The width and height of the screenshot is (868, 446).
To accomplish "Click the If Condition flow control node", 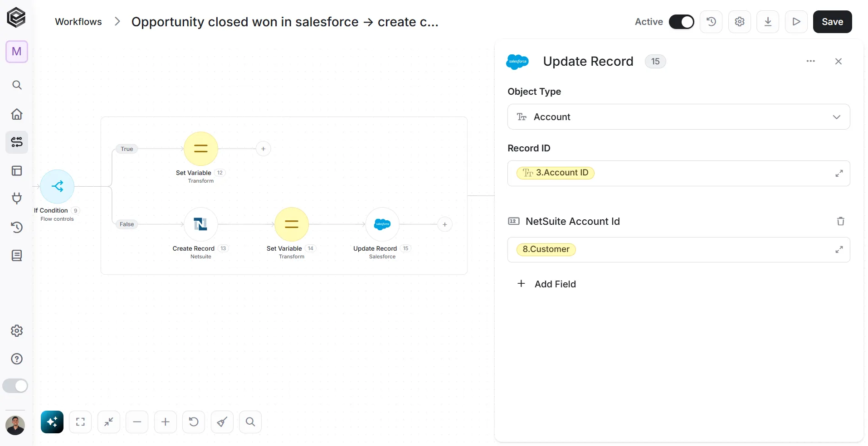I will pos(57,186).
